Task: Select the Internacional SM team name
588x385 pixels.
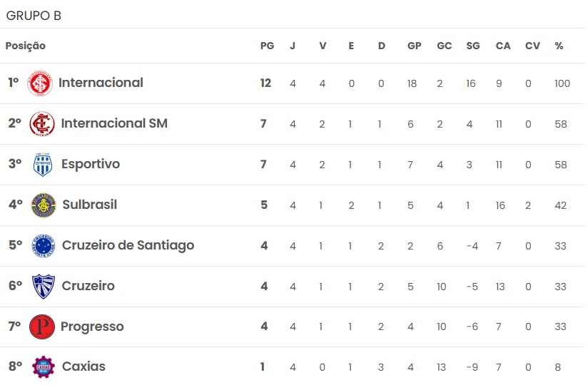Action: 114,123
